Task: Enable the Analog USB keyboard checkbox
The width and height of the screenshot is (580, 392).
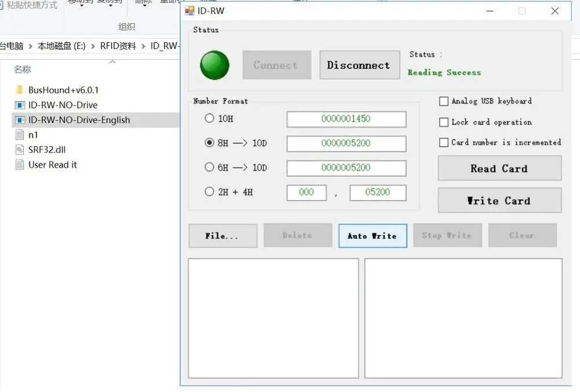Action: 443,101
